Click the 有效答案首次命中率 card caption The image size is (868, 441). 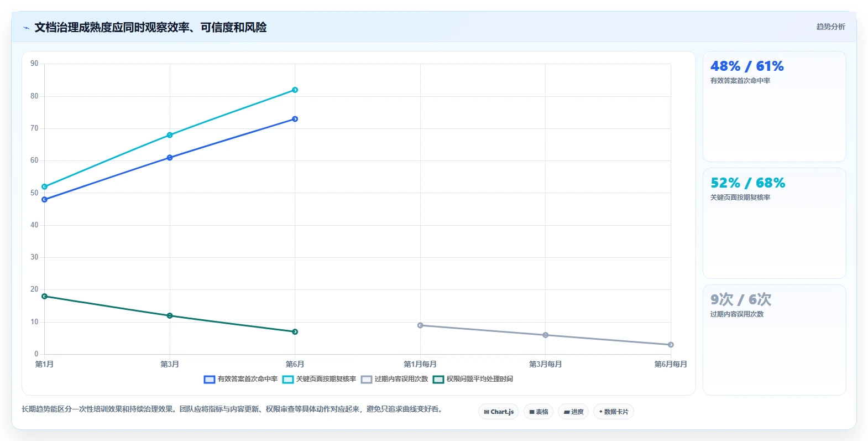740,81
